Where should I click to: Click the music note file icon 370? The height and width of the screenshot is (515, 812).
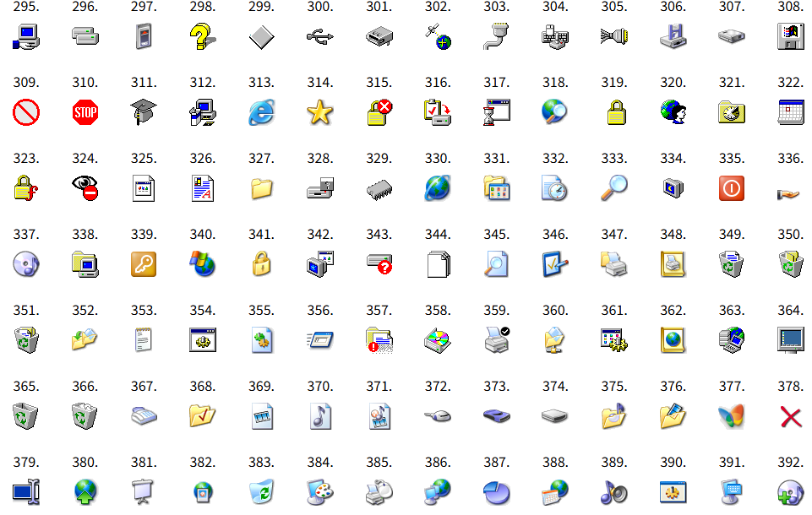[x=320, y=416]
